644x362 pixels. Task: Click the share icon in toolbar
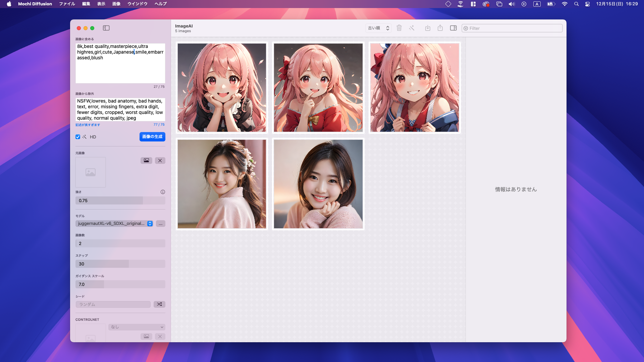pyautogui.click(x=440, y=28)
